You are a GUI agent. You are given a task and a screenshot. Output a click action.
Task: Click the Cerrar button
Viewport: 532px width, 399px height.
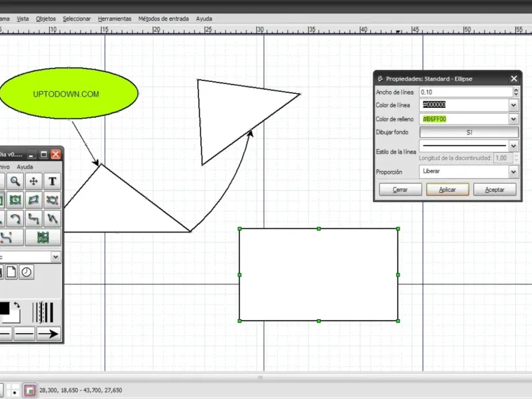pyautogui.click(x=400, y=190)
